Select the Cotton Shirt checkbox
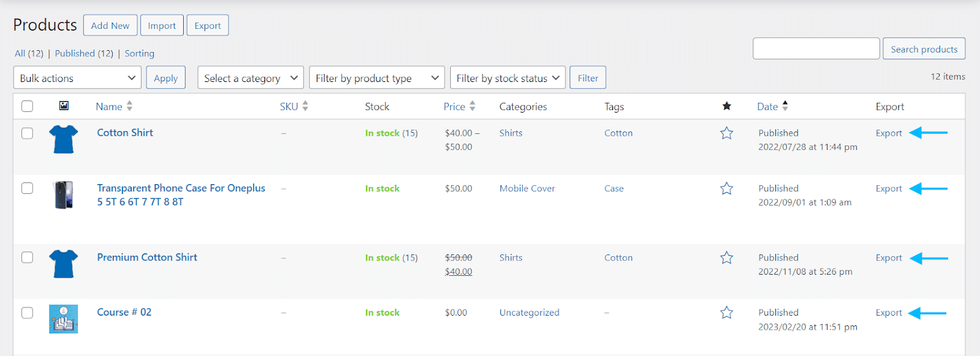The width and height of the screenshot is (980, 356). (27, 133)
